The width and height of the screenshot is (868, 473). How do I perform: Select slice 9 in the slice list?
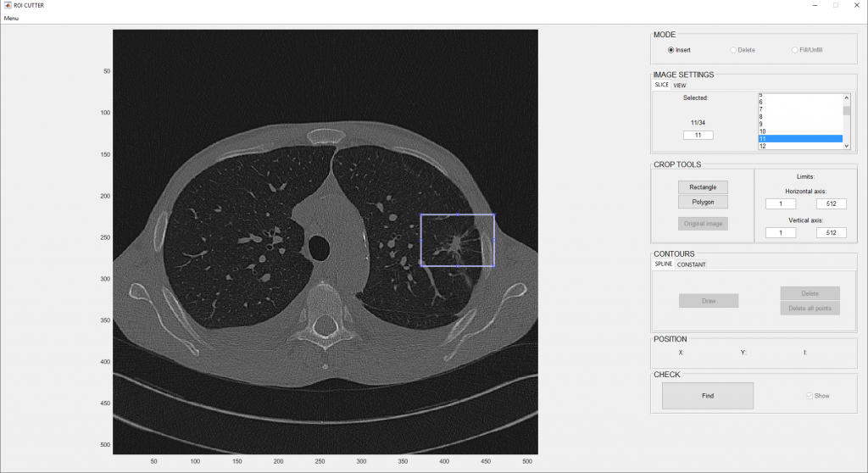click(800, 124)
